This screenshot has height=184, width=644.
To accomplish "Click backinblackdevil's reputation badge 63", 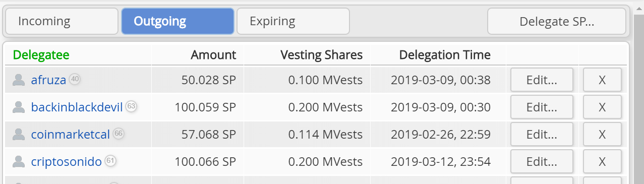I will pyautogui.click(x=132, y=106).
